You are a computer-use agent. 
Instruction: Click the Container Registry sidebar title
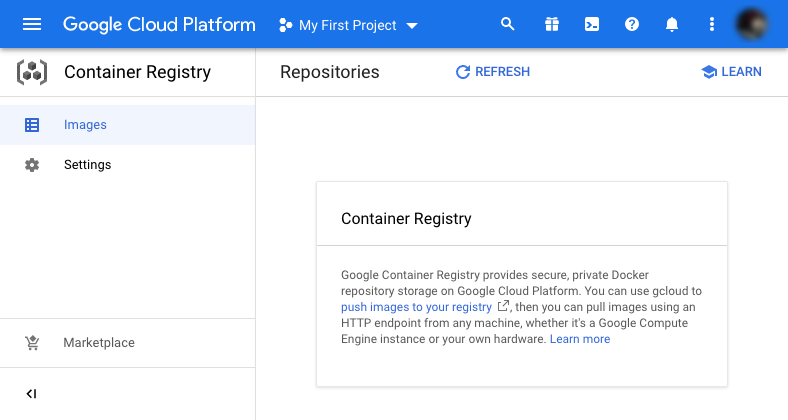tap(138, 72)
